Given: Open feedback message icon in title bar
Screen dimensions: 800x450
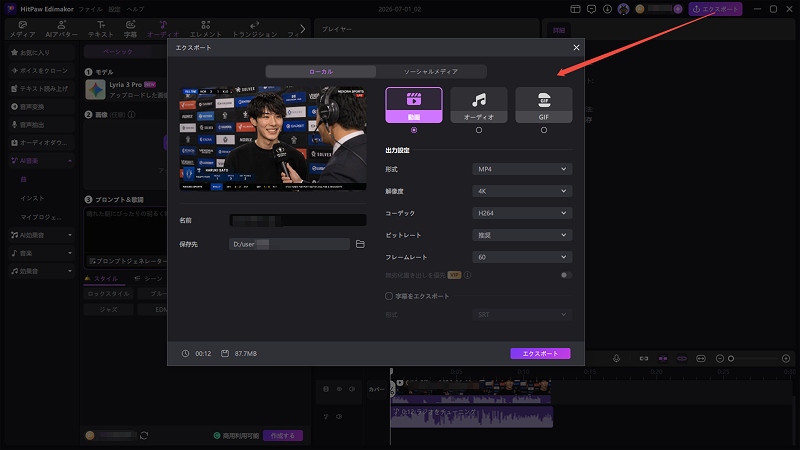Looking at the screenshot, I should tap(591, 9).
